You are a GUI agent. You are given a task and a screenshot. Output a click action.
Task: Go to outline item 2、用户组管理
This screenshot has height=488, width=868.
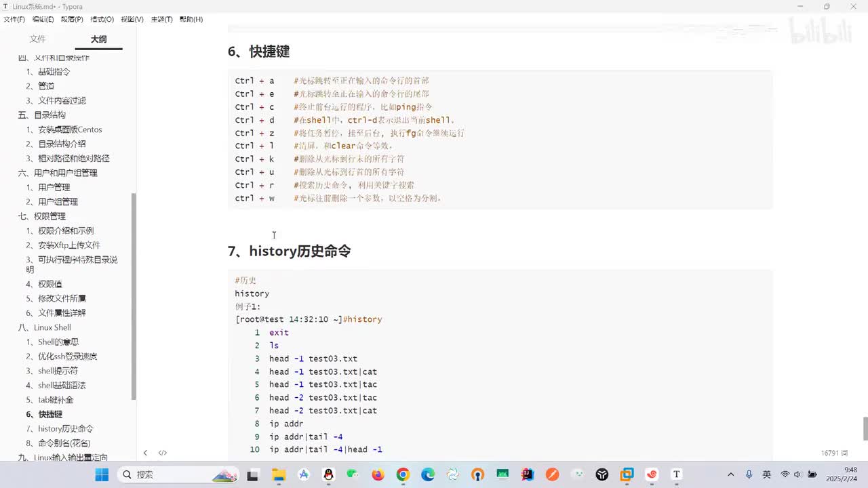point(52,202)
